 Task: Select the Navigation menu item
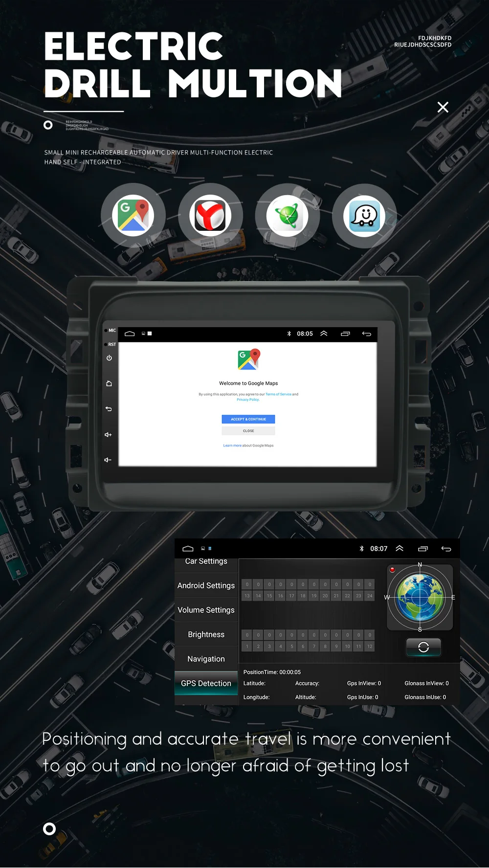[x=206, y=659]
